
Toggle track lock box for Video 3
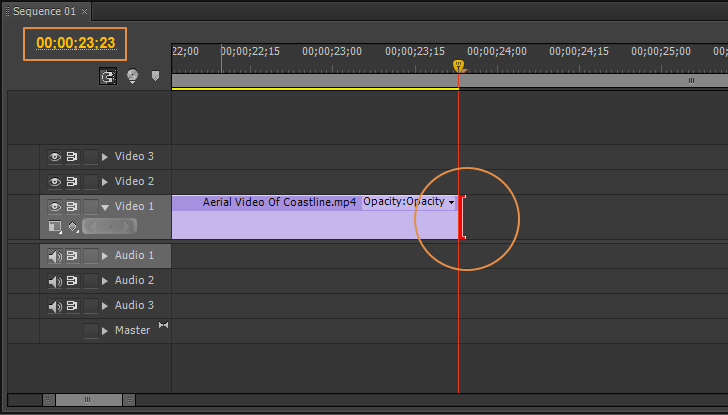91,157
